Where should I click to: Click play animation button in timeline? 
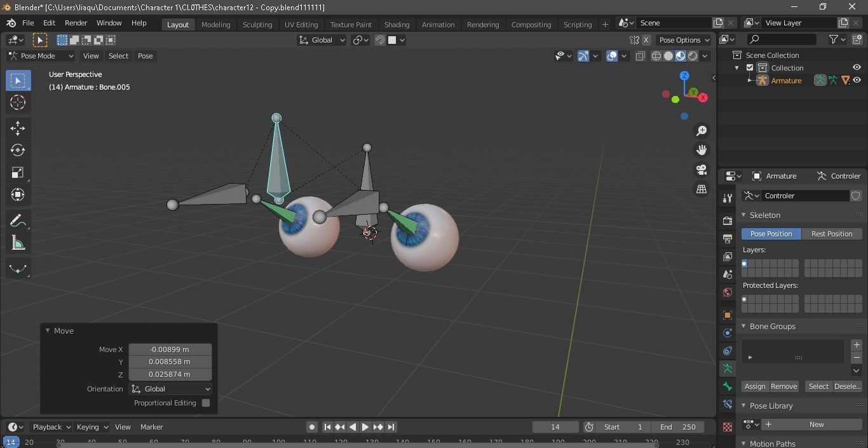coord(365,427)
